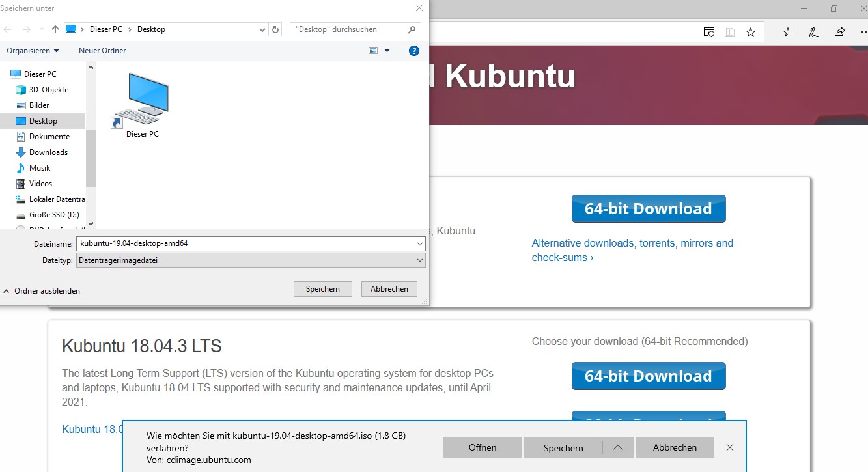Select Dieser PC in the navigation tree
868x472 pixels.
tap(40, 74)
